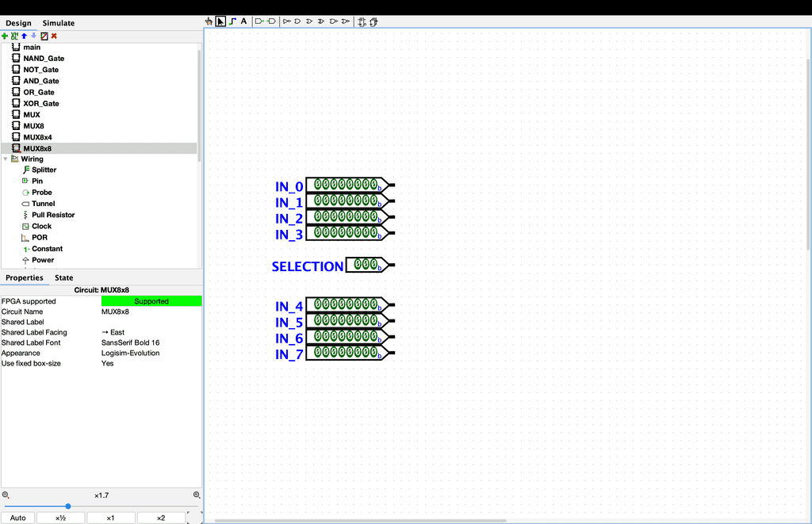Switch to the Simulate tab
Screen dimensions: 812x524
[x=59, y=23]
